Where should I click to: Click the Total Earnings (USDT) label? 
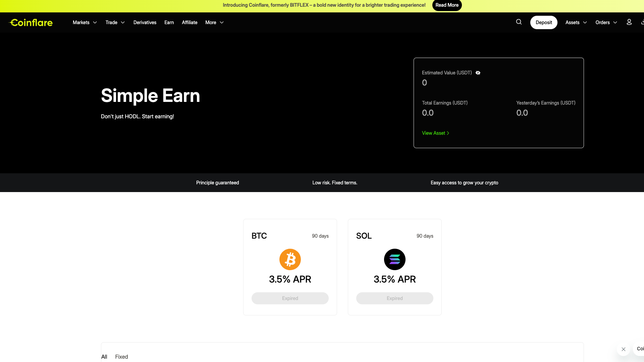click(445, 103)
